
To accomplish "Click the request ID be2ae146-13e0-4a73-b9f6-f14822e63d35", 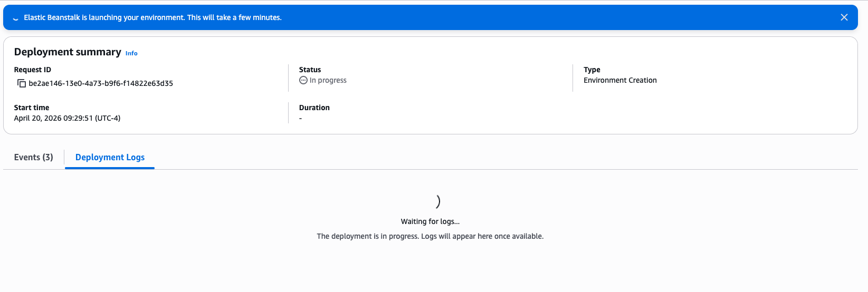I will pos(101,83).
